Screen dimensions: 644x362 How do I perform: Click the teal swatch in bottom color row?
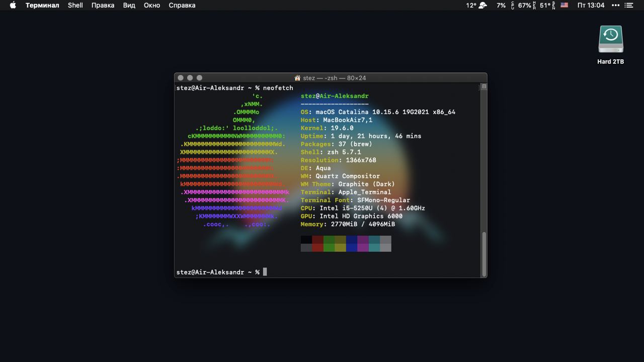point(374,247)
